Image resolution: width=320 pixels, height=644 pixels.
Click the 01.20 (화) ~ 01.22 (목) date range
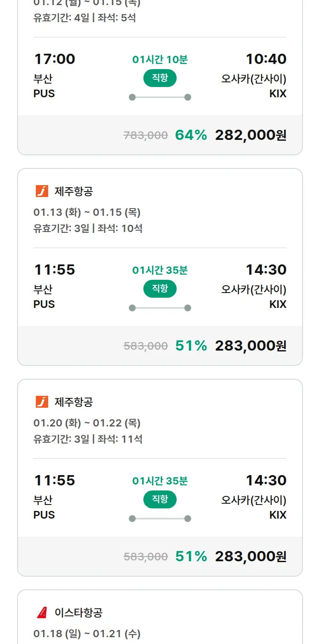87,423
